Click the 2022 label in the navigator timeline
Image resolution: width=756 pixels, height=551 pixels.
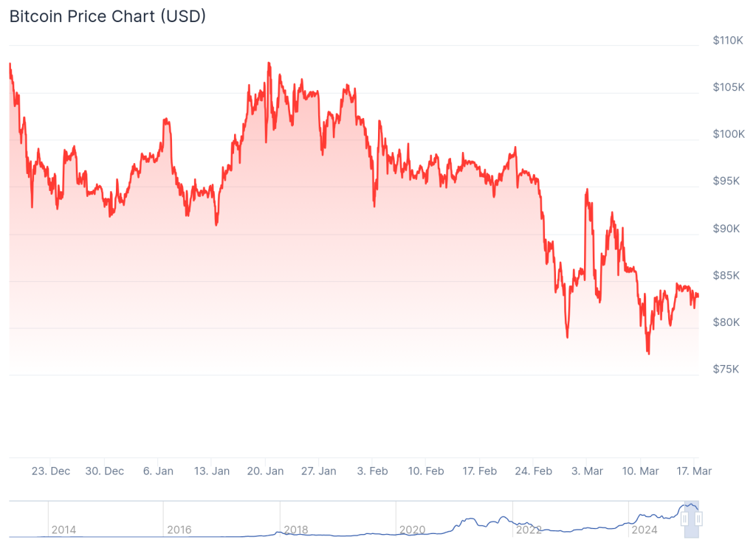[529, 530]
